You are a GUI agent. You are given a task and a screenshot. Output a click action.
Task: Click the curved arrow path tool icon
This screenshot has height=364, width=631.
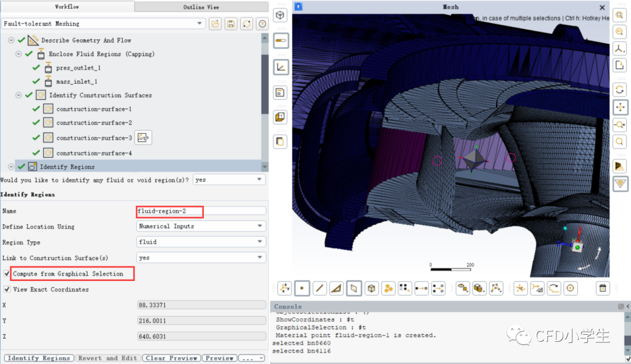554,288
